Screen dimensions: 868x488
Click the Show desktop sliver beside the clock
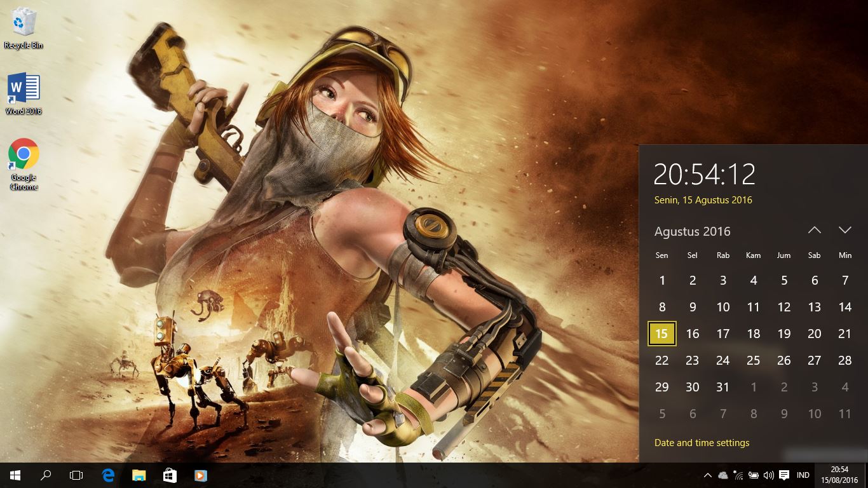click(866, 475)
